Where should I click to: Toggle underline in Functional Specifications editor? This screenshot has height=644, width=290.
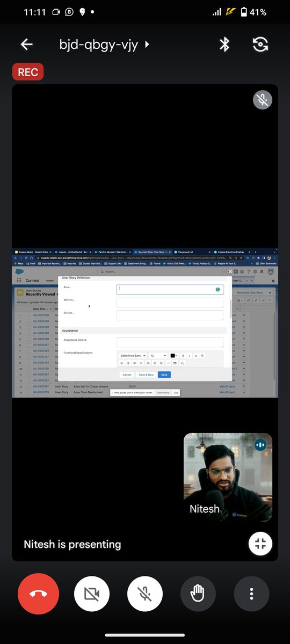pyautogui.click(x=195, y=355)
